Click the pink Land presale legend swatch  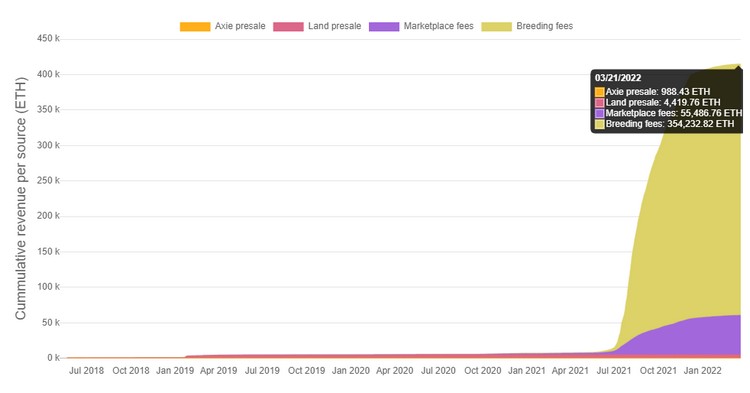[x=288, y=26]
